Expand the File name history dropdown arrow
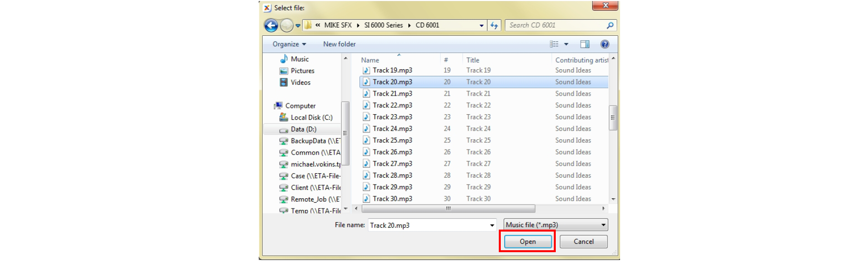This screenshot has width=868, height=261. point(492,225)
